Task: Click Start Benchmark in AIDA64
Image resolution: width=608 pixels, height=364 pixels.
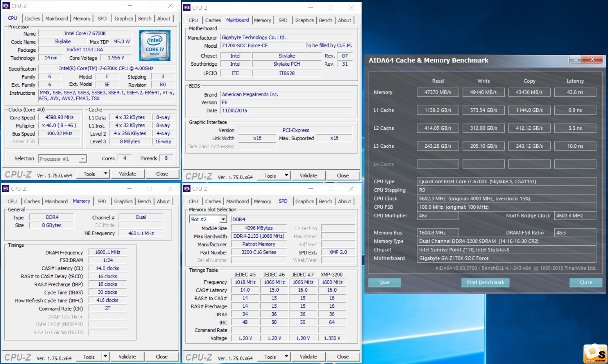Action: click(x=485, y=282)
